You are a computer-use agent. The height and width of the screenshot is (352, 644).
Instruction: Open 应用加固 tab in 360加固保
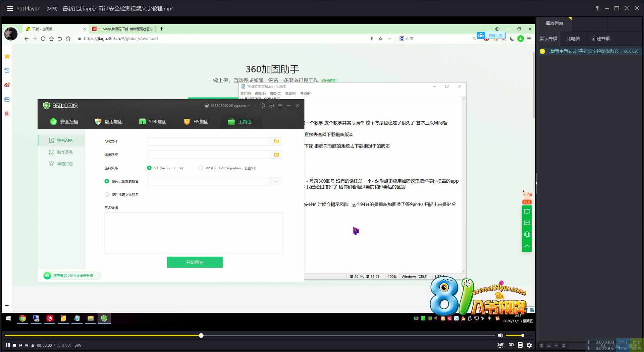109,122
